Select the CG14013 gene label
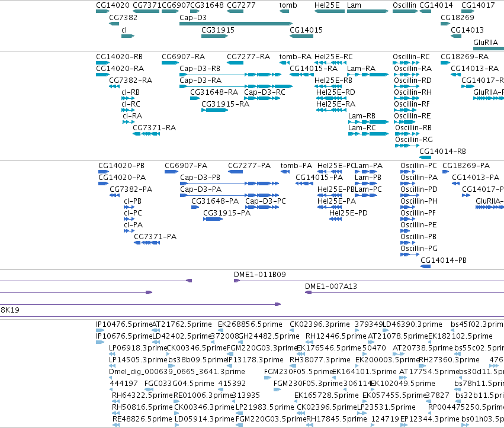The width and height of the screenshot is (504, 428). tap(467, 30)
